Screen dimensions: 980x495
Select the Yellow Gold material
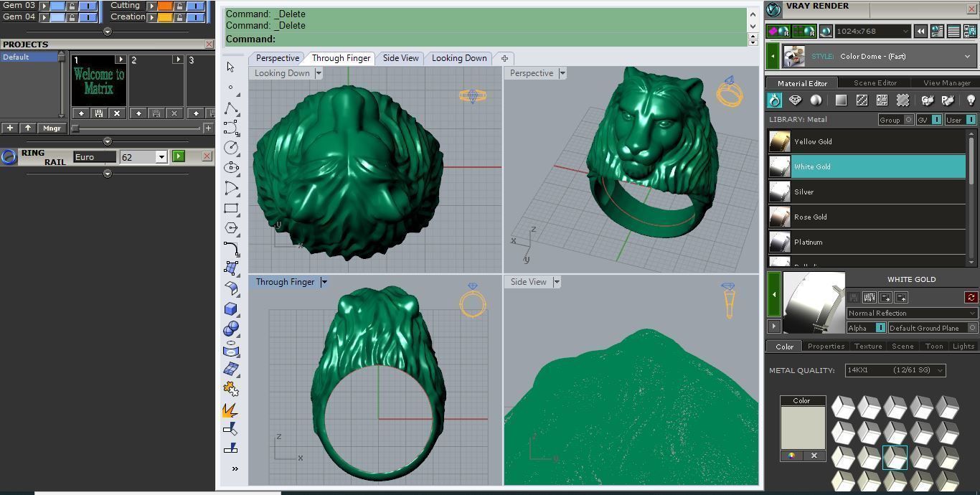click(x=867, y=141)
